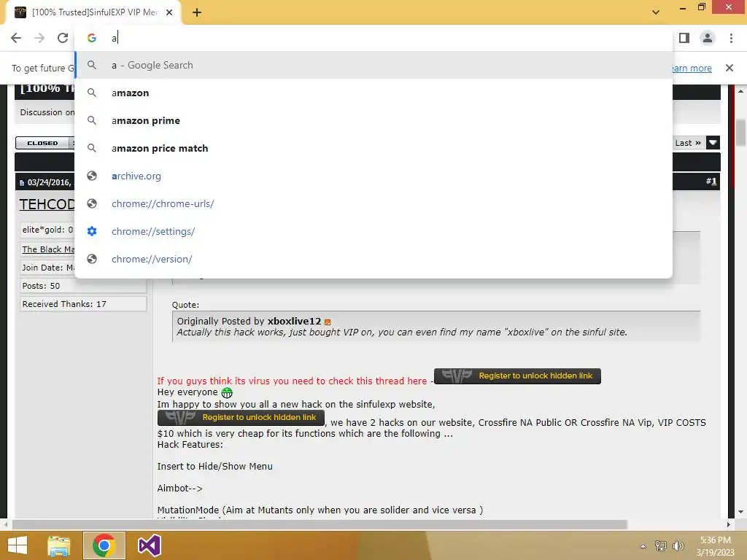This screenshot has height=560, width=747.
Task: Open a new tab with the plus button
Action: click(197, 12)
